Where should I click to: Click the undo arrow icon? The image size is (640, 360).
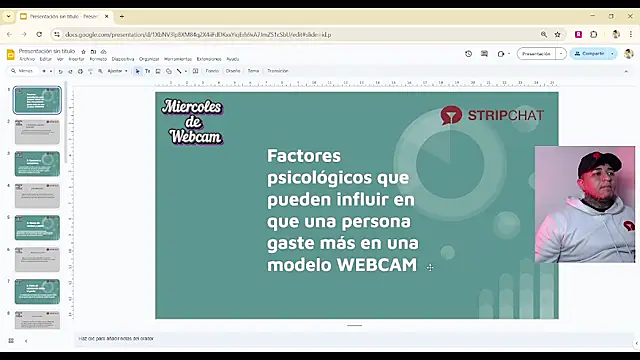60,71
